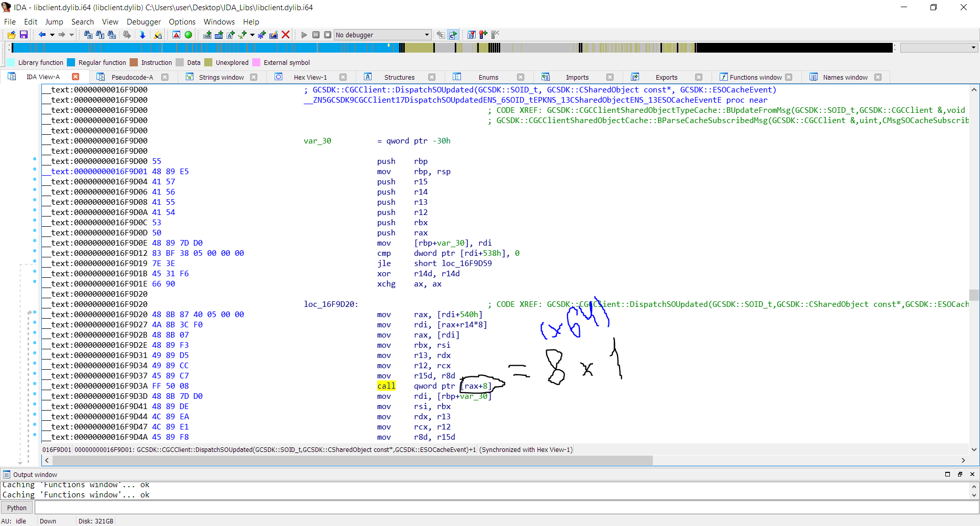Click the highlighted C arrow toolbar icon

453,35
